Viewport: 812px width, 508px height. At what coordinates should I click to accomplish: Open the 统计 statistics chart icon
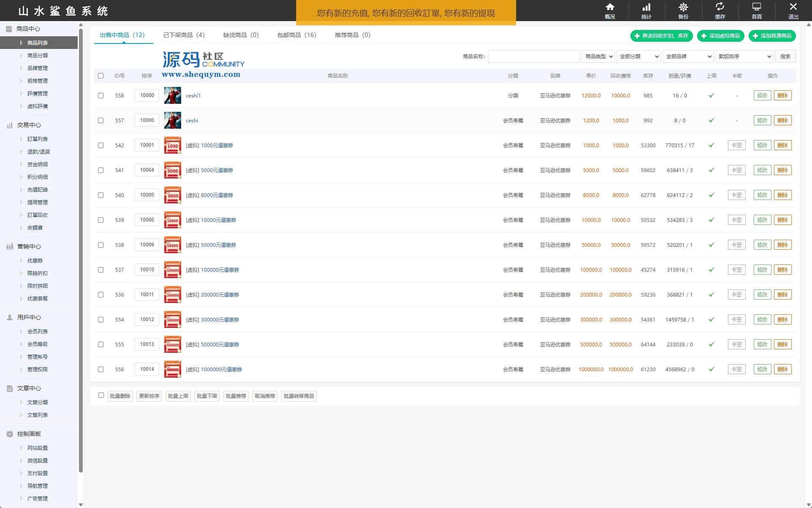[646, 7]
